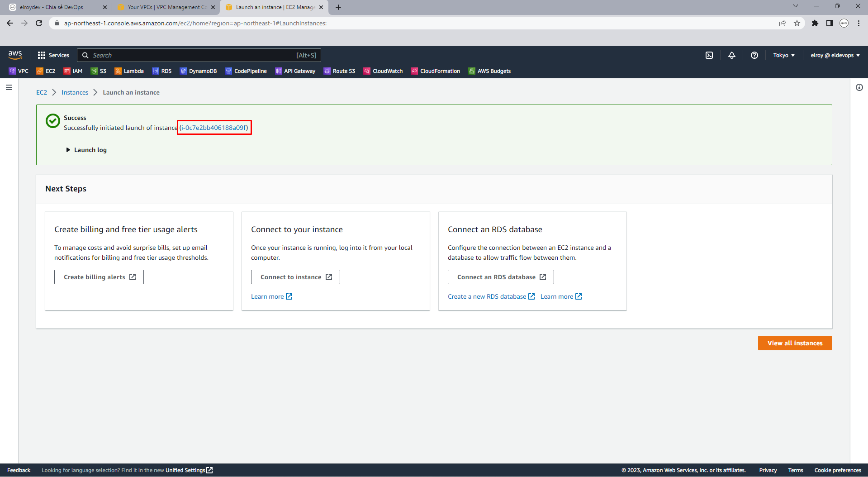Screen dimensions: 868x477
Task: Open a new browser tab
Action: [338, 7]
